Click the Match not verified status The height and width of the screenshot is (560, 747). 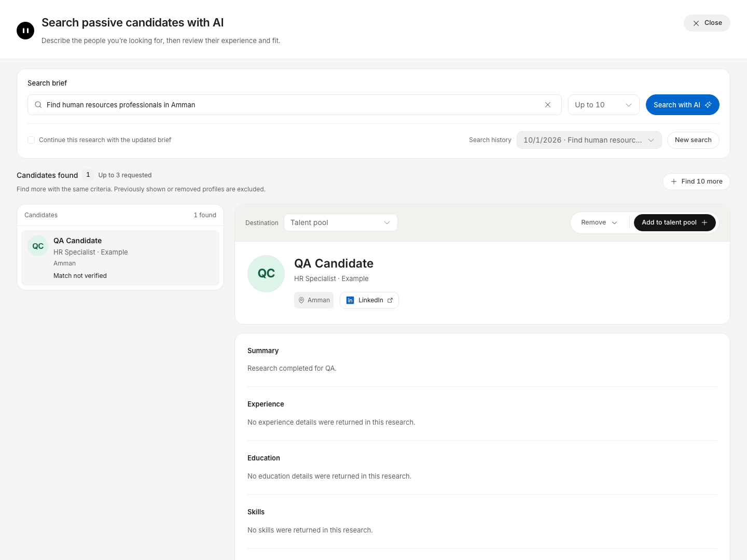(80, 276)
